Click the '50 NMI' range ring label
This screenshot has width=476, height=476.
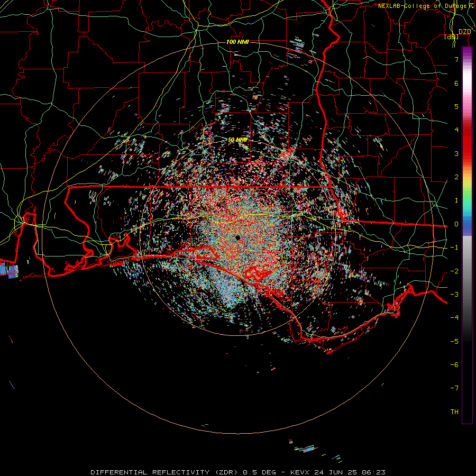(x=237, y=140)
